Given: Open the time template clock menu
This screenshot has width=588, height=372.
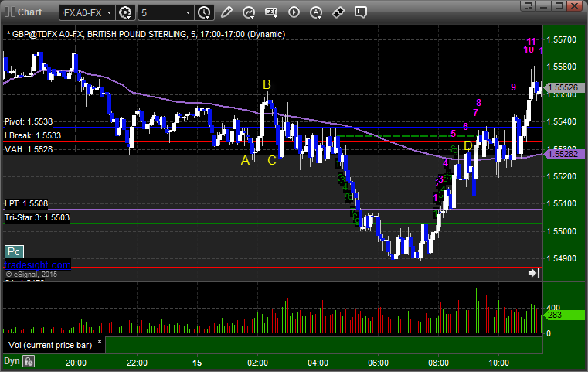Looking at the screenshot, I should tap(204, 13).
